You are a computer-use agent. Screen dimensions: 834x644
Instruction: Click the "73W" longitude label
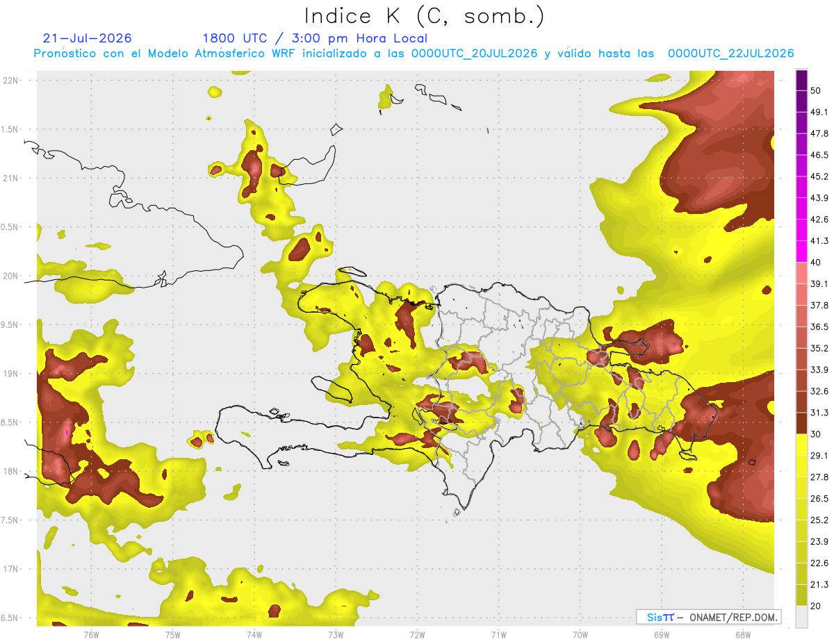(x=336, y=634)
